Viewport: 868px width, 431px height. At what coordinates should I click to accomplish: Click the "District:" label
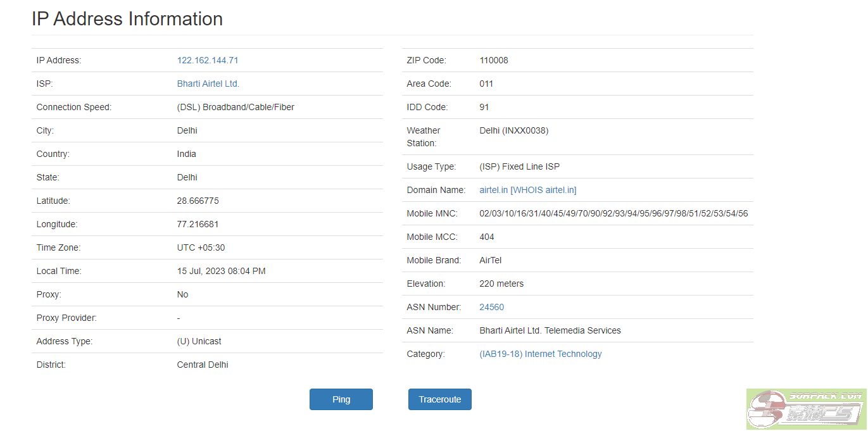coord(51,365)
